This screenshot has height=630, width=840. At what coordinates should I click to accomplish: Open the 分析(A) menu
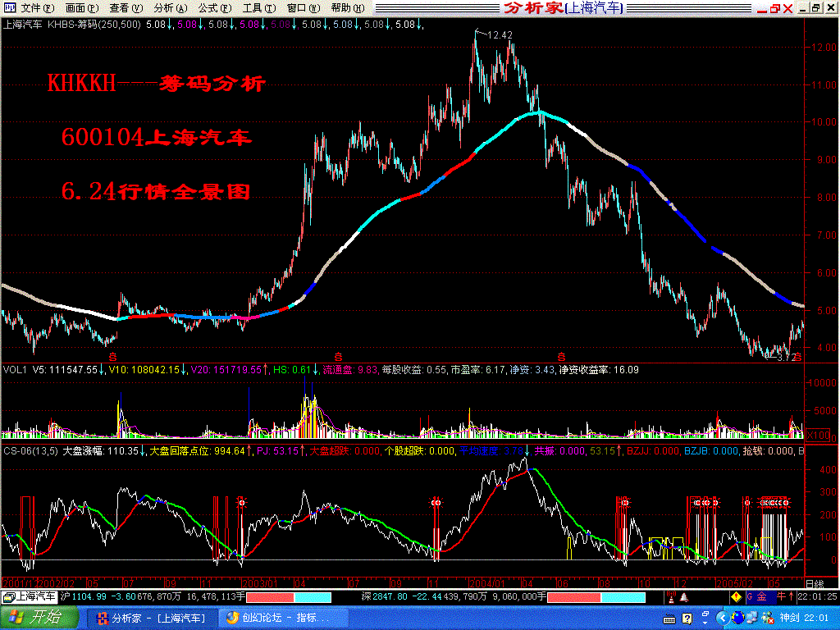[171, 8]
